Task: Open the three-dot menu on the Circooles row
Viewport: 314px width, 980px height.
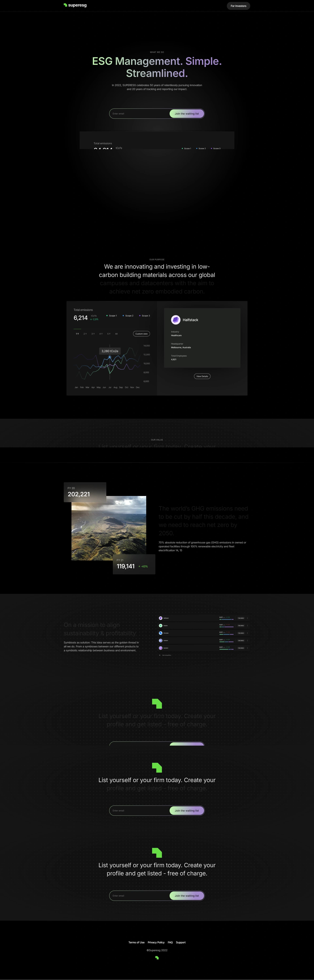Action: [247, 633]
